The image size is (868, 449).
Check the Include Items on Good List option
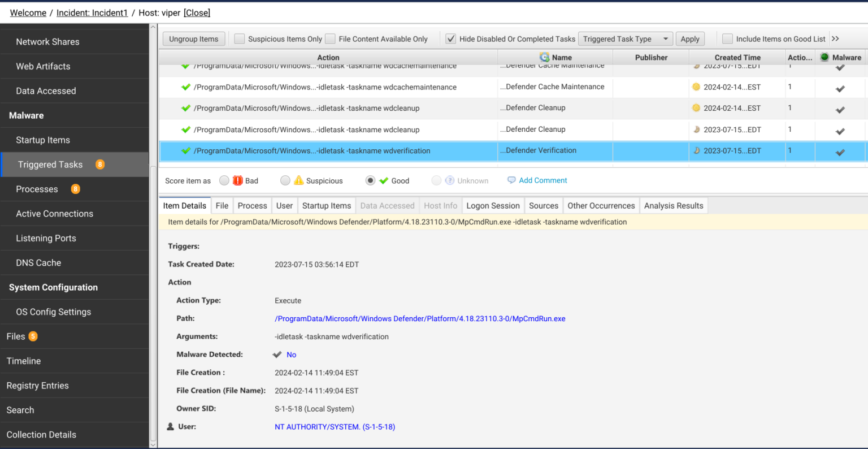coord(727,38)
